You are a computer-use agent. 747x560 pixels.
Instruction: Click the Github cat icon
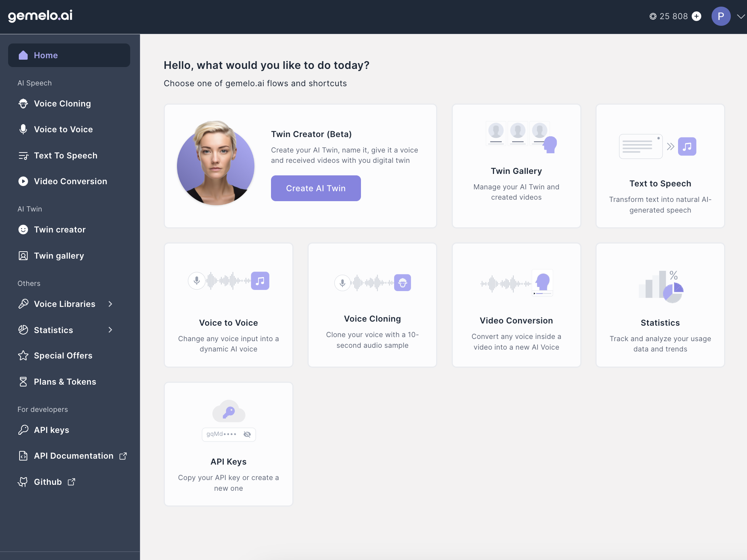(23, 482)
